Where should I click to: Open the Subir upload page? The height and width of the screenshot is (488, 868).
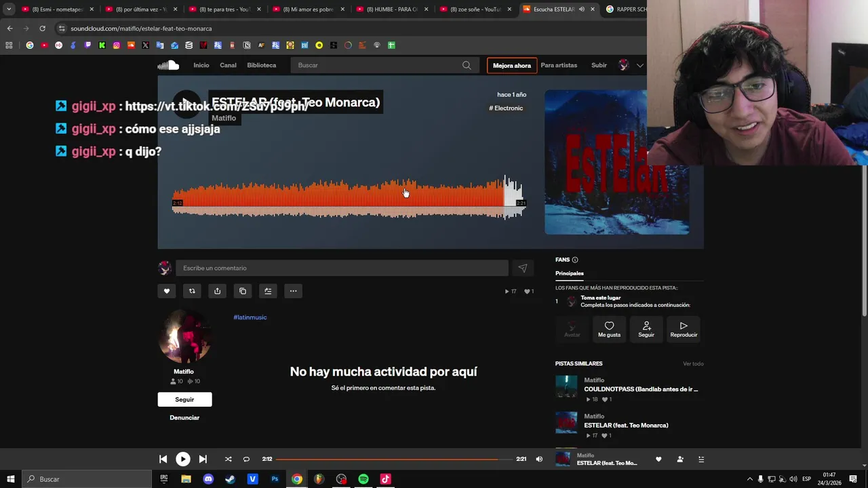tap(599, 65)
